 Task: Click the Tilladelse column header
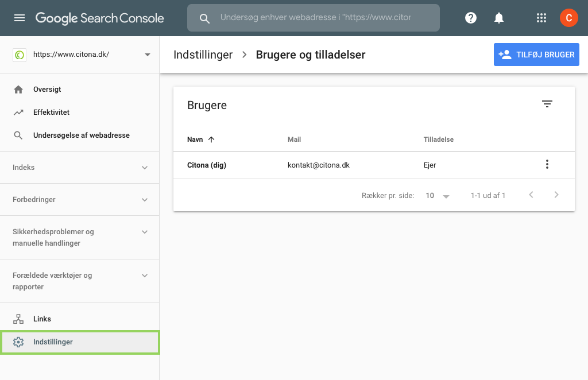click(x=438, y=139)
